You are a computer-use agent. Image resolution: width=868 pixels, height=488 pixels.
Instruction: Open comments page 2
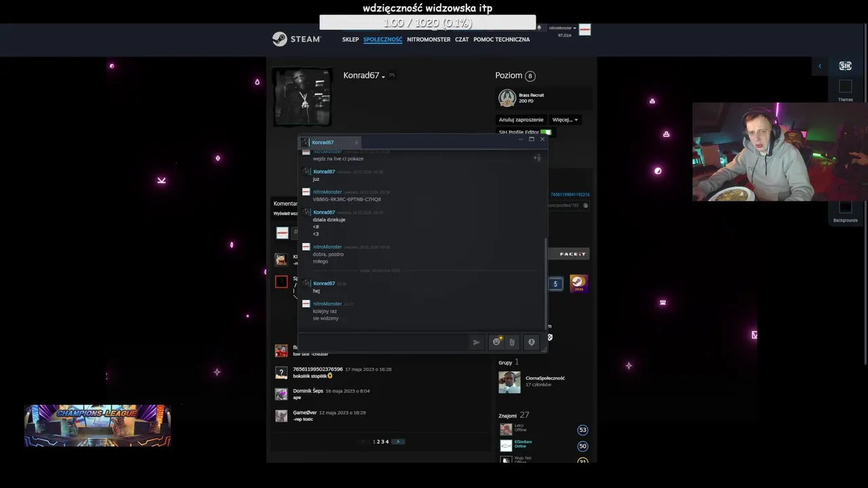(378, 441)
